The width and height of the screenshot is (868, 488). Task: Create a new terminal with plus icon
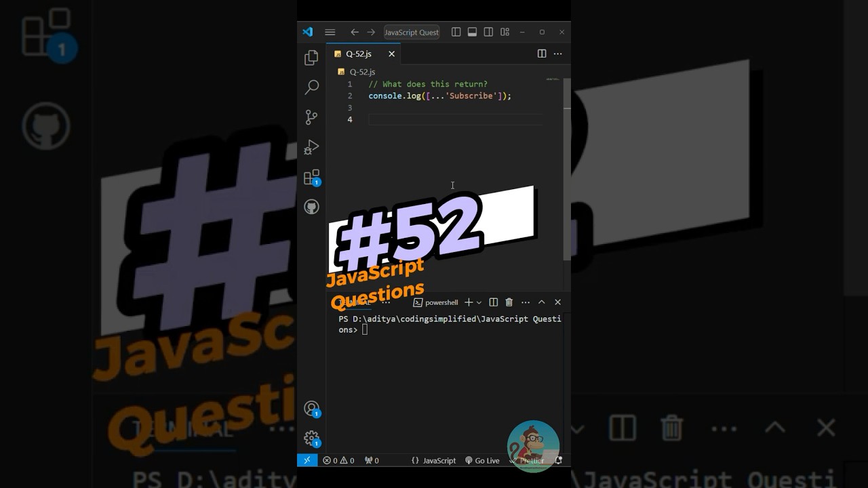coord(469,302)
